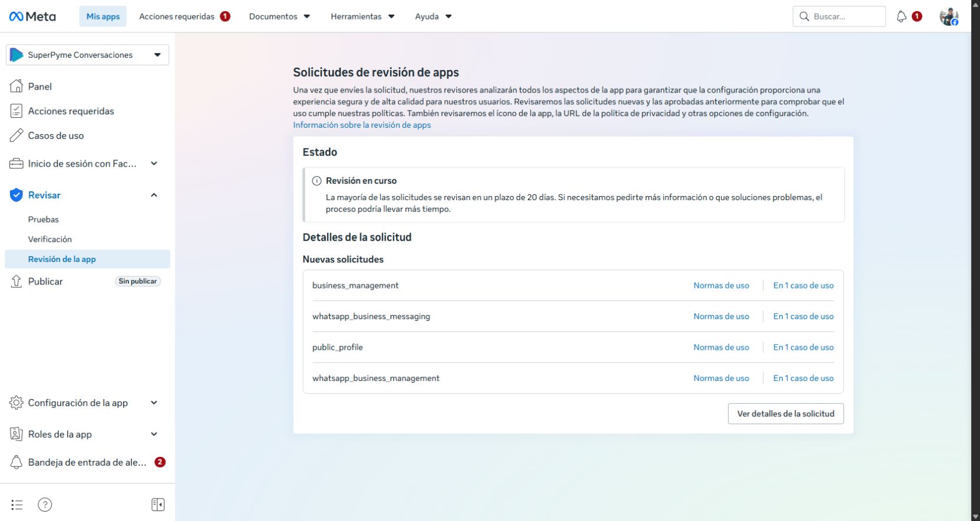
Task: Click the Configuración de la app gear icon
Action: [16, 403]
